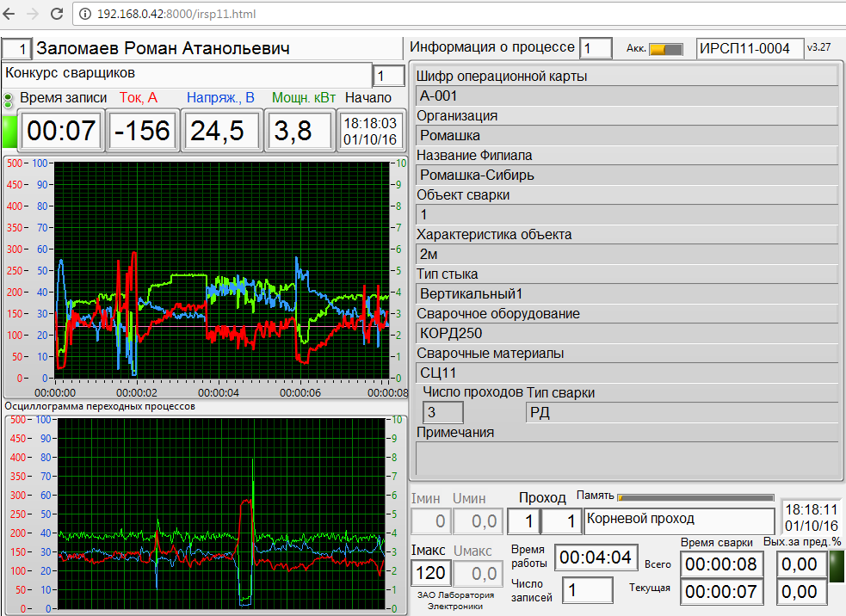Click the Информация о процессе number box
The height and width of the screenshot is (616, 846).
[596, 48]
